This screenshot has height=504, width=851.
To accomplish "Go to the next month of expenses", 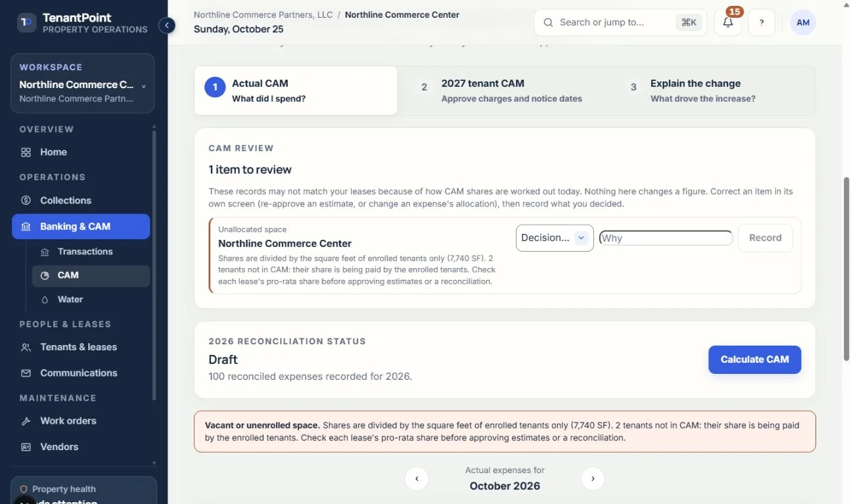I will [x=593, y=478].
